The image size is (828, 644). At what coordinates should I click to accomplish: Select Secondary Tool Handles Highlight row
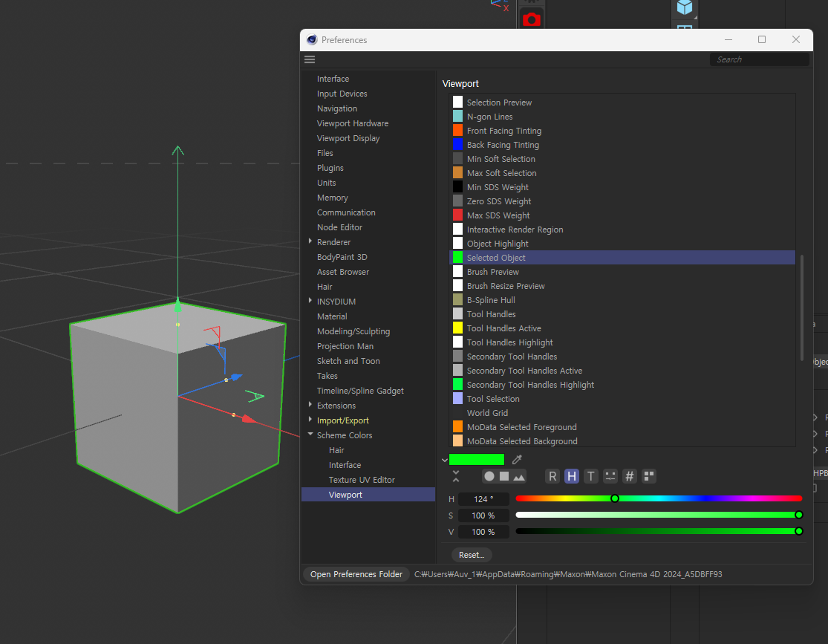click(x=622, y=385)
